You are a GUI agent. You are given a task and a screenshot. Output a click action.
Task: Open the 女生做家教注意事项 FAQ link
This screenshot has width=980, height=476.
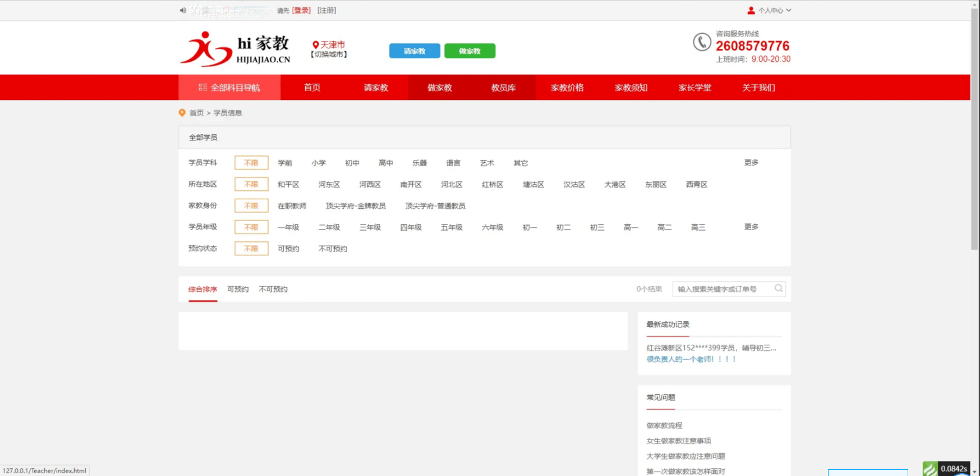tap(679, 441)
